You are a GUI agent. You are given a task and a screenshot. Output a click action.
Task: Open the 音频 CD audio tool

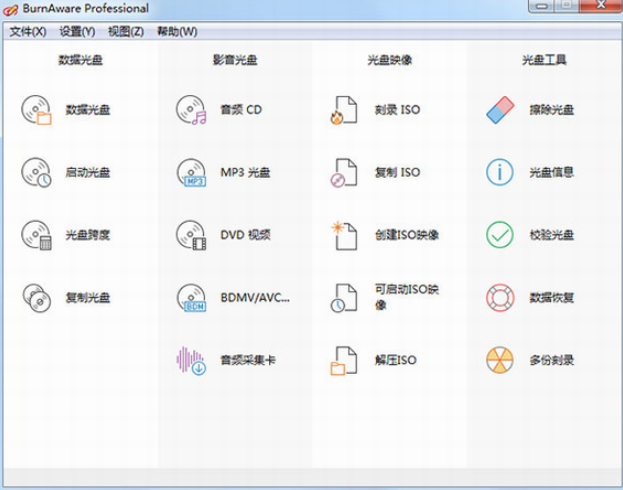(x=190, y=110)
